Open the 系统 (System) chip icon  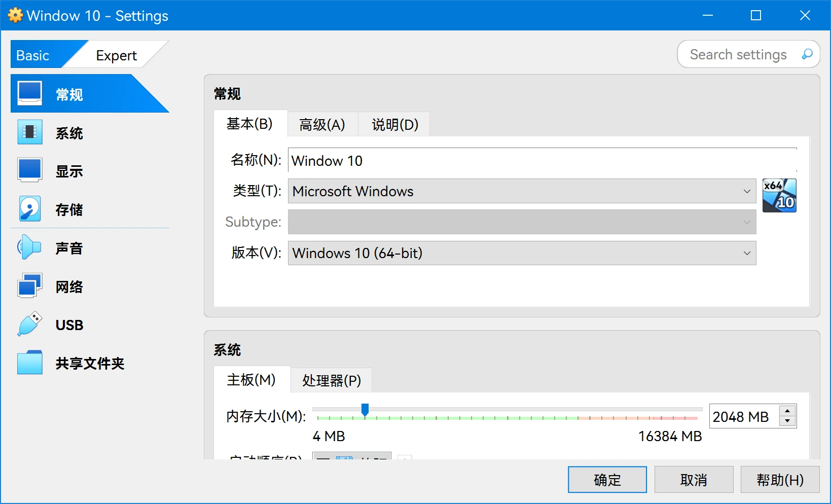coord(29,132)
